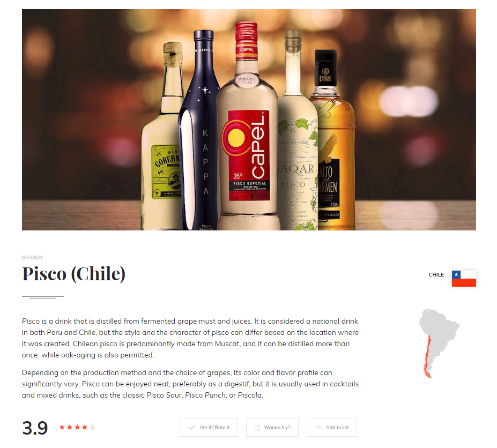497x448 pixels.
Task: Click the Add to list button
Action: (331, 428)
